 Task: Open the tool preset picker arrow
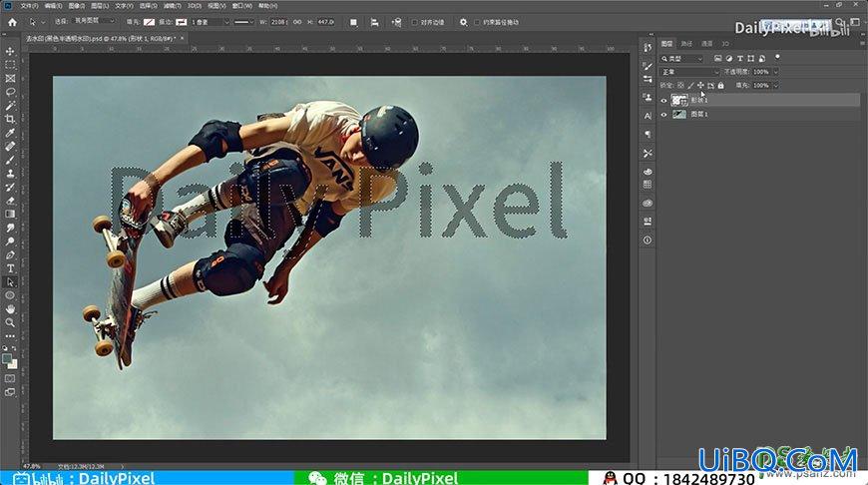pos(43,22)
